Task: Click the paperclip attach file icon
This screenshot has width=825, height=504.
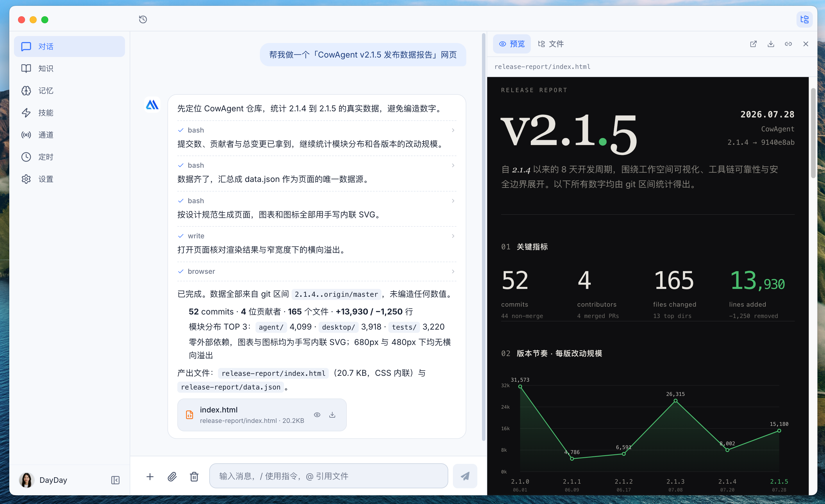Action: tap(172, 477)
